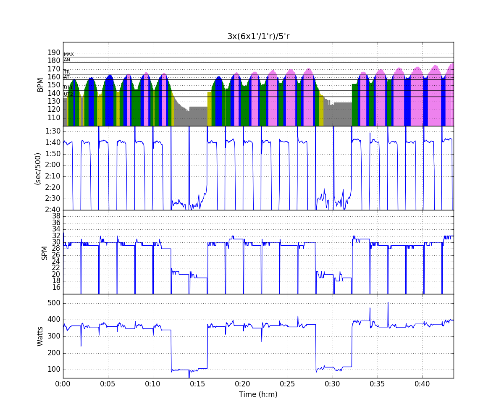
Task: Click the MAX heart rate zone label
Action: pyautogui.click(x=68, y=55)
